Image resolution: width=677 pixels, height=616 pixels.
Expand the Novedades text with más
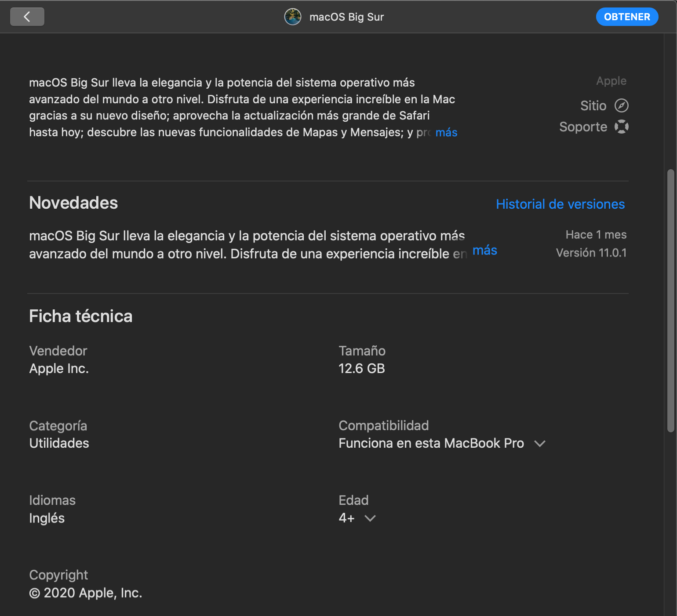(484, 250)
